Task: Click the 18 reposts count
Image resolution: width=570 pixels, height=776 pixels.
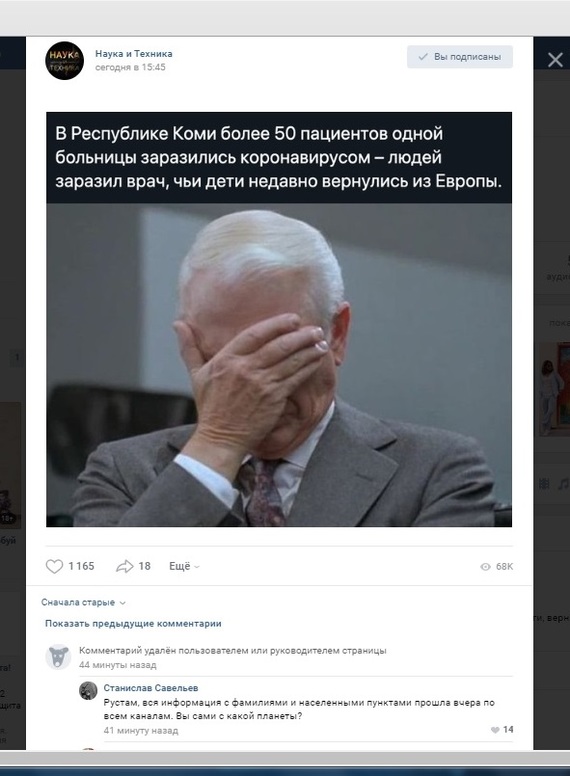Action: [x=144, y=566]
